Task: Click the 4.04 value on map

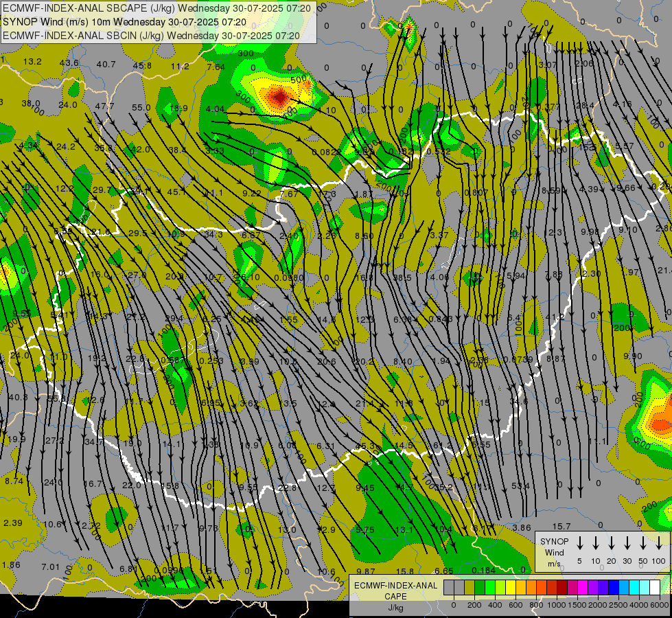Action: pyautogui.click(x=215, y=108)
